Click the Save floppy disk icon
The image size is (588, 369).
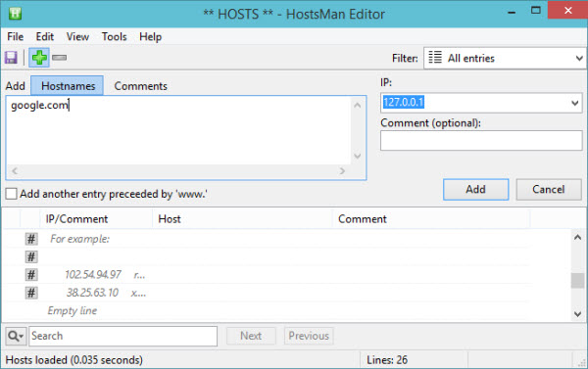(11, 58)
